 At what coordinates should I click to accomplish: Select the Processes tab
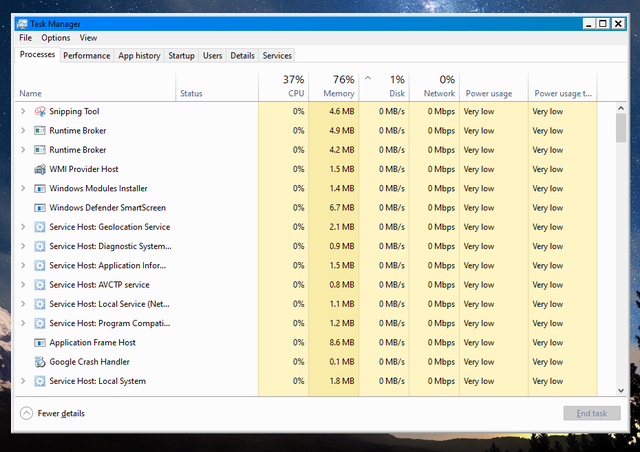pos(38,54)
